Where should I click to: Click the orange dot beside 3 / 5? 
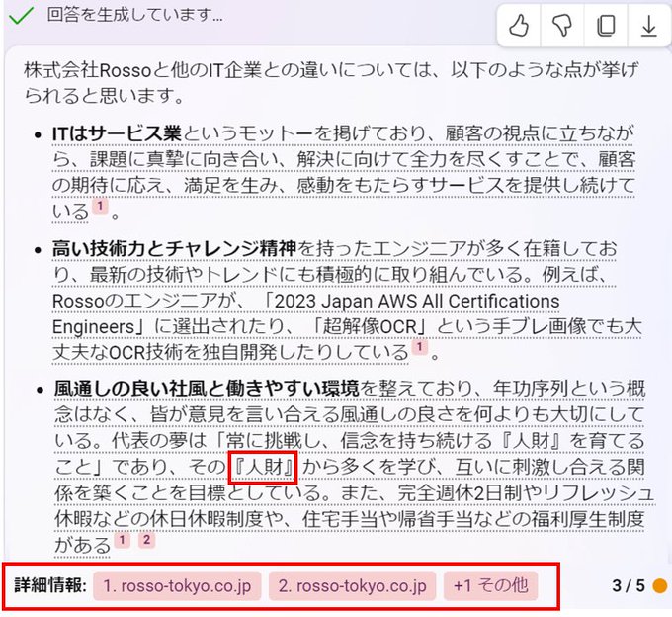click(660, 585)
